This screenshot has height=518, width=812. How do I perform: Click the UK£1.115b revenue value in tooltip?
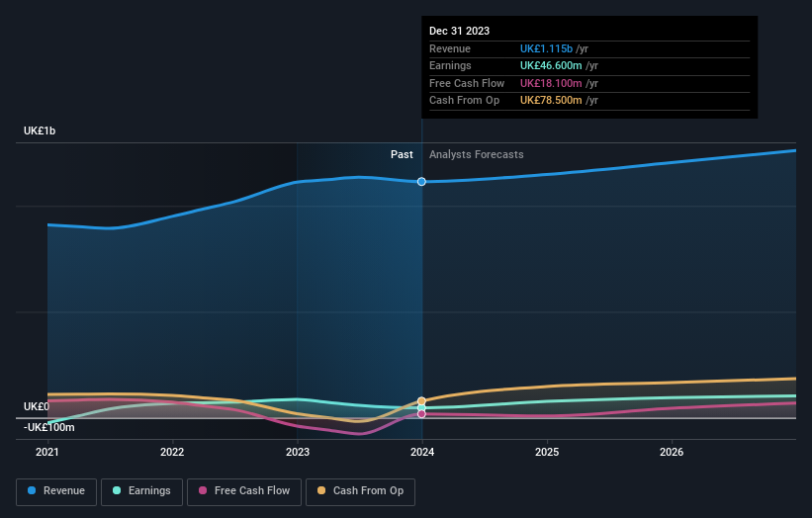(x=546, y=48)
